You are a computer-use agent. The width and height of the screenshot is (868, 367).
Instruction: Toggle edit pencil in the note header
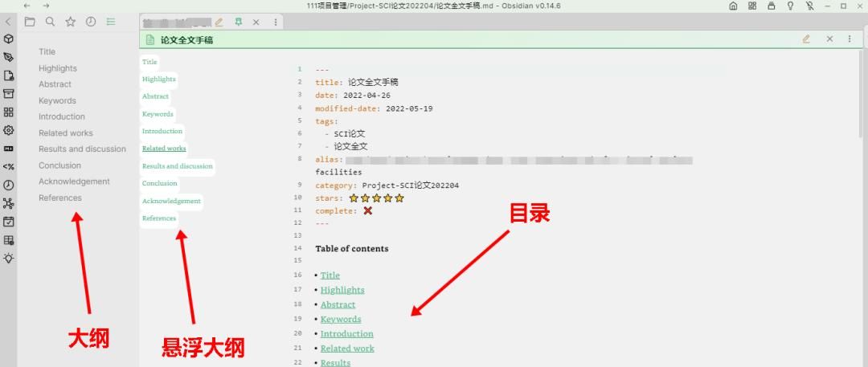pos(806,39)
